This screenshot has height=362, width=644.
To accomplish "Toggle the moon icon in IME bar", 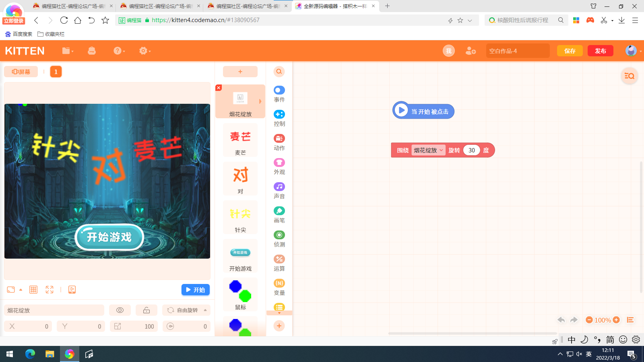I will point(584,340).
